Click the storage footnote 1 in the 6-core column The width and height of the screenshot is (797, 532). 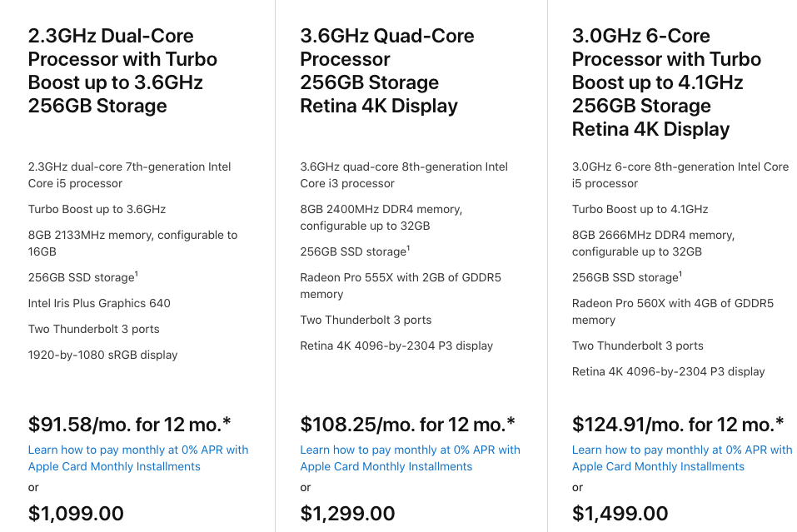click(x=680, y=274)
